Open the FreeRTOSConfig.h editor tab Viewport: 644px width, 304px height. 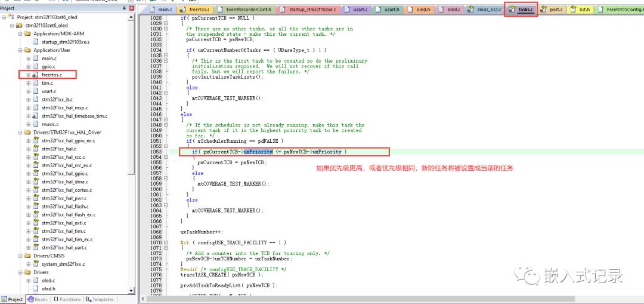coord(620,9)
